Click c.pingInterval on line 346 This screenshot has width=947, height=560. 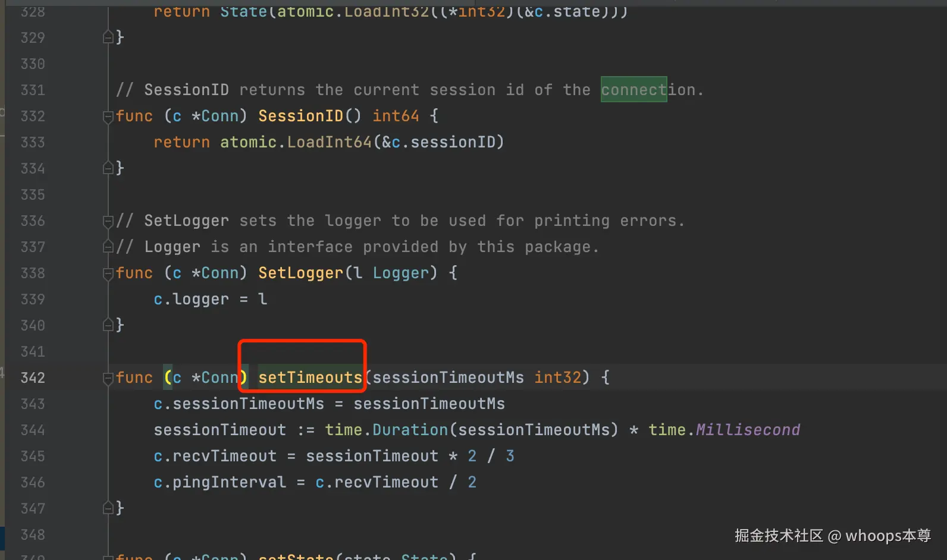pyautogui.click(x=219, y=482)
